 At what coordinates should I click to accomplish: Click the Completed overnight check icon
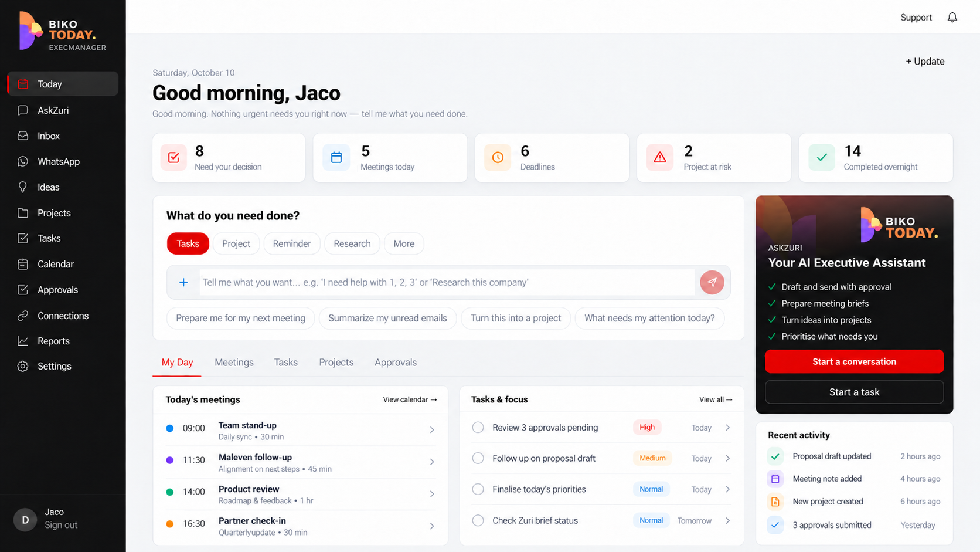click(822, 157)
